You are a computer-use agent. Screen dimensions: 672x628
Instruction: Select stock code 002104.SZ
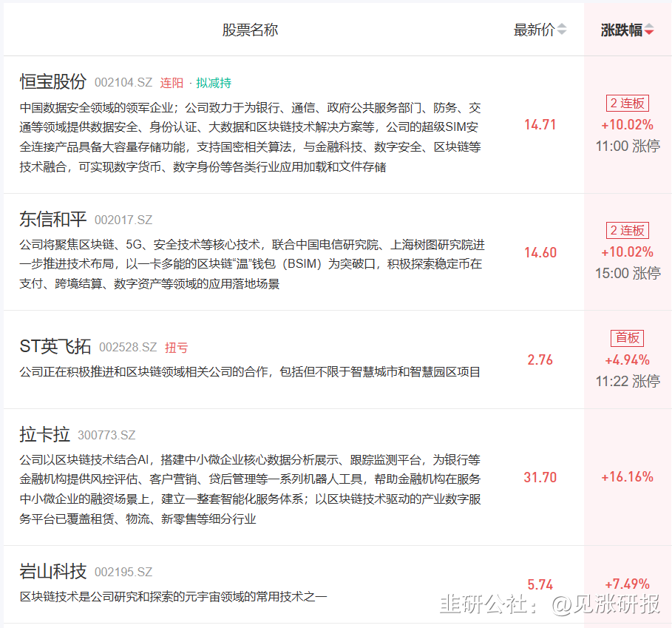[x=123, y=82]
